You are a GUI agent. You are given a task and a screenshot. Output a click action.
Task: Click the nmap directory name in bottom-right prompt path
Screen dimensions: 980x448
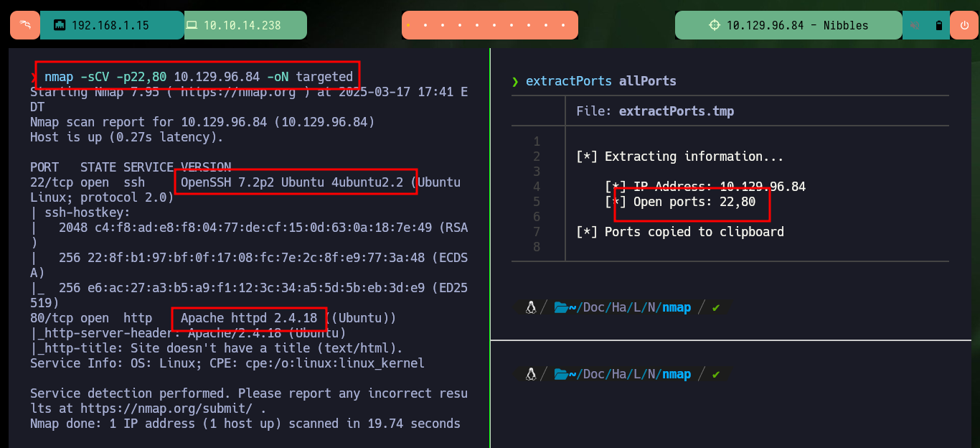click(677, 374)
